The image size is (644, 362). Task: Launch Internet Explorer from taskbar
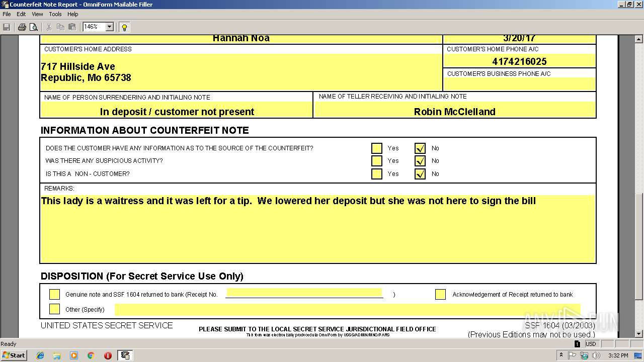click(x=40, y=355)
